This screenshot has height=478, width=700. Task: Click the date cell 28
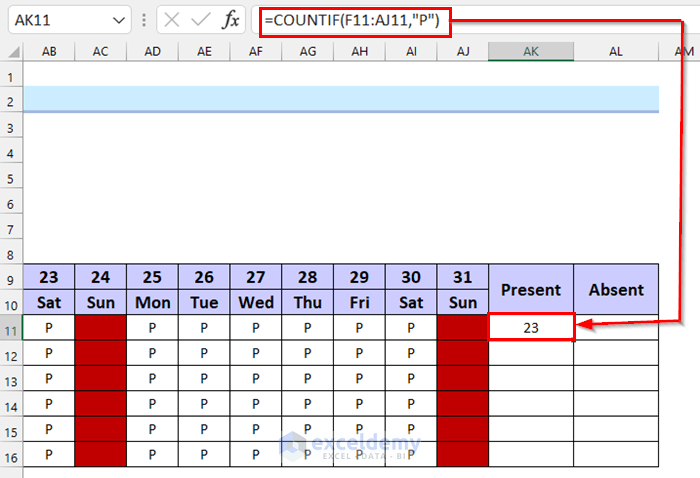(x=308, y=277)
